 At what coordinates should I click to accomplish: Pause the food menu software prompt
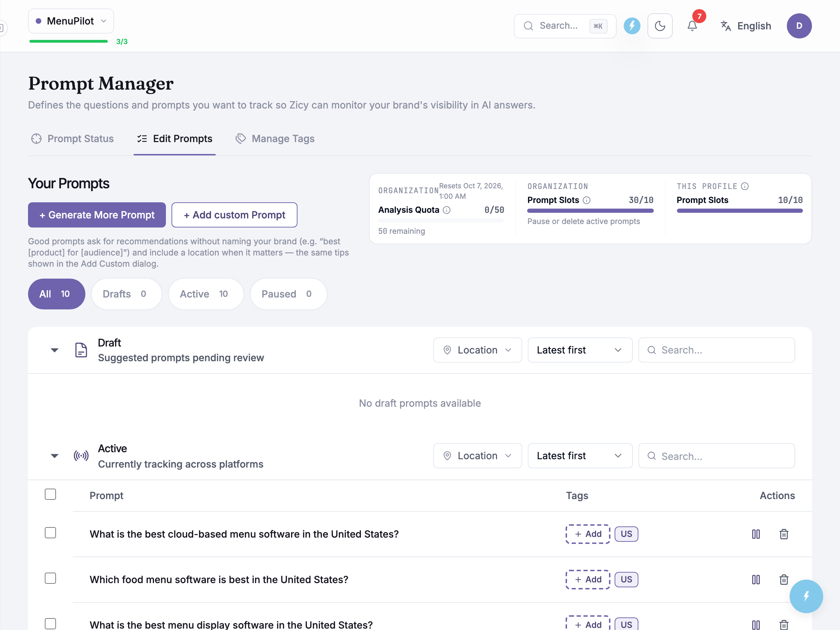tap(756, 580)
